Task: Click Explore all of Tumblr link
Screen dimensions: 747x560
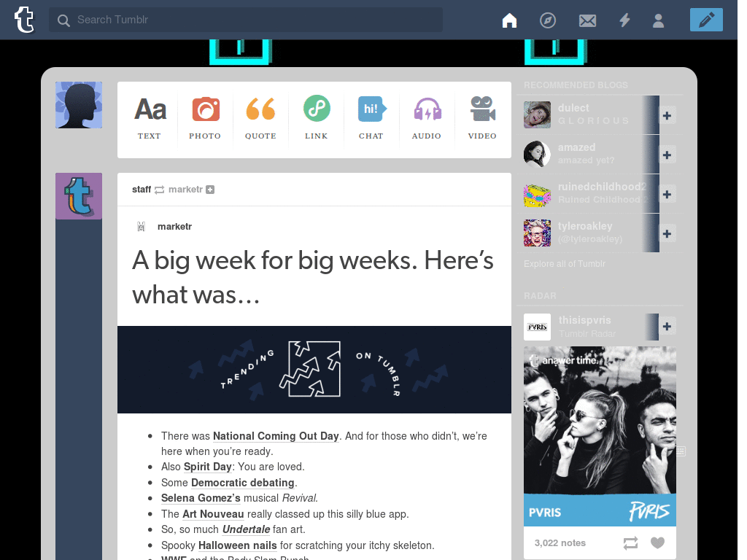Action: click(565, 264)
